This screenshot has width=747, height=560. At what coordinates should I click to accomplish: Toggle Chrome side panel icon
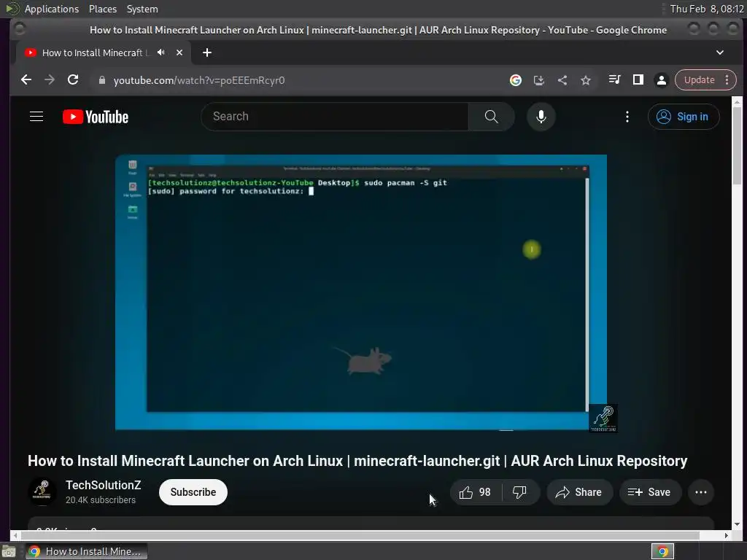[638, 80]
